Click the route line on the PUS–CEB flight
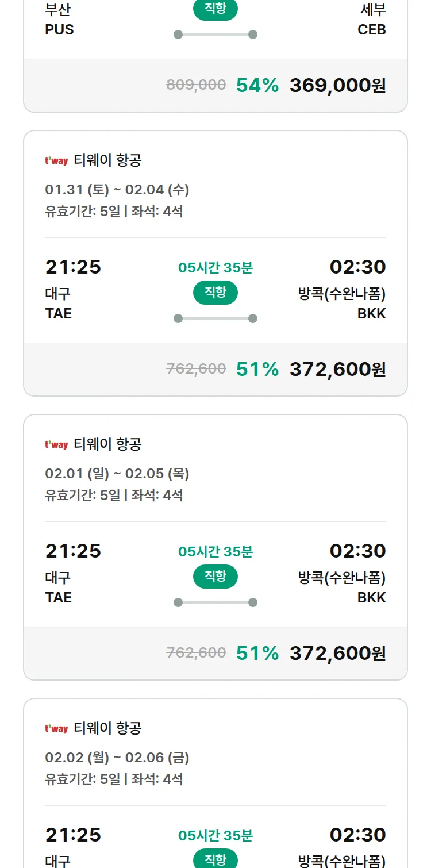The image size is (431, 868). (x=215, y=34)
